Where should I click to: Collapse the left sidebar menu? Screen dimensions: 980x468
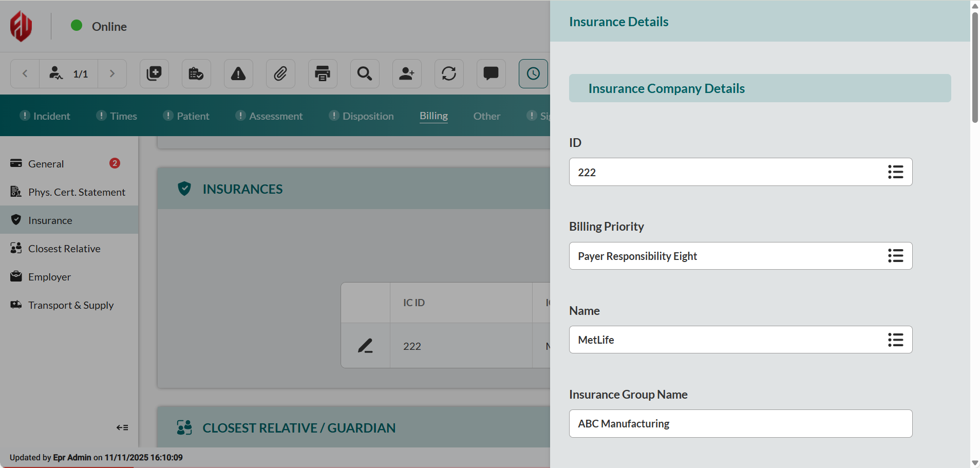pyautogui.click(x=122, y=427)
